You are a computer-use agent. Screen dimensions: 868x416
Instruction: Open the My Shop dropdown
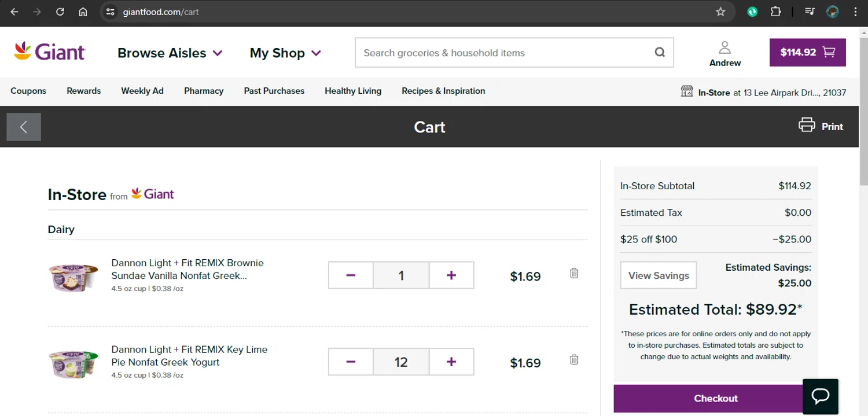(285, 53)
